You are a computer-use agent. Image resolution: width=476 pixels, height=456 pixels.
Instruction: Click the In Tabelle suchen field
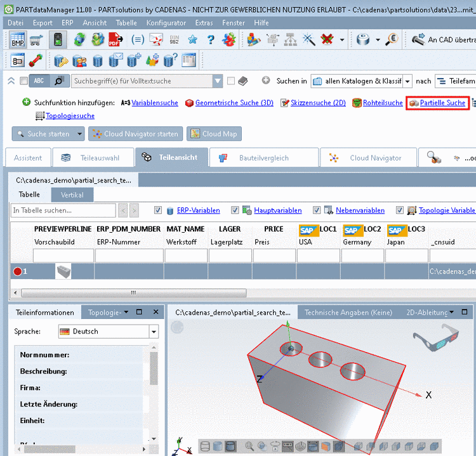[x=63, y=211]
